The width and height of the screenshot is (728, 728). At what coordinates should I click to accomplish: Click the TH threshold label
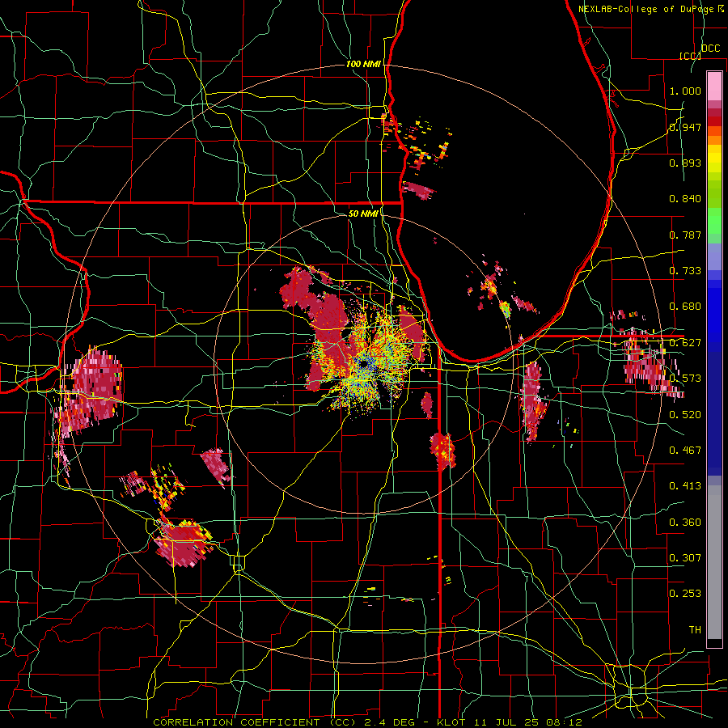(x=695, y=630)
